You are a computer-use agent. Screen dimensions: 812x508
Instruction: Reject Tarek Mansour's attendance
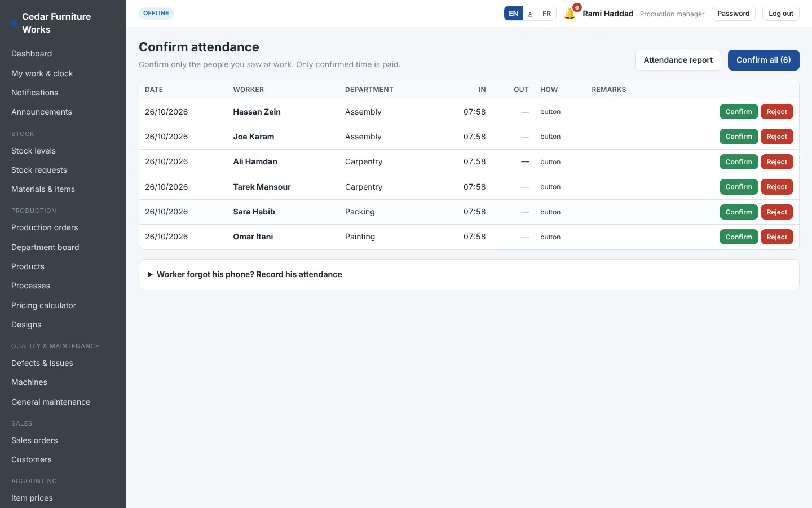tap(776, 187)
